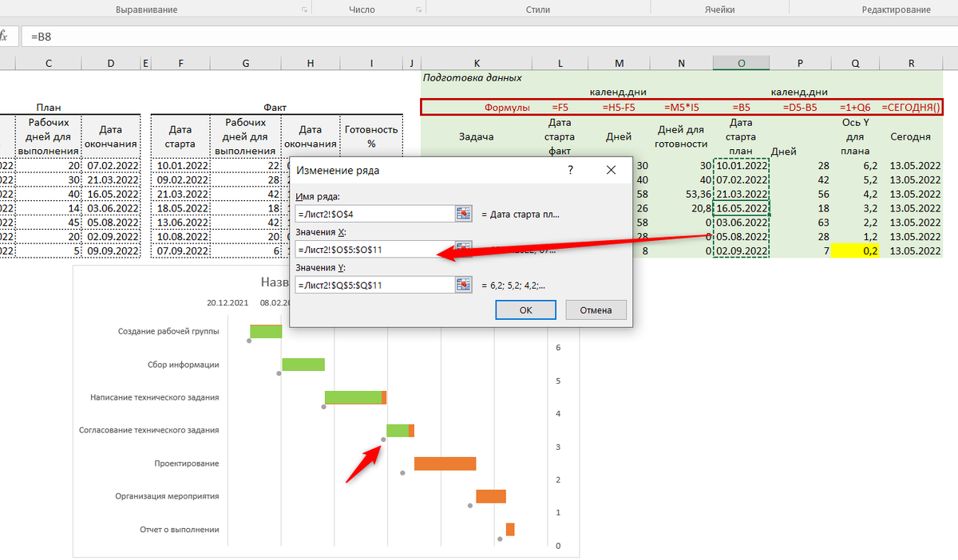Select the Факт header cell

[275, 107]
